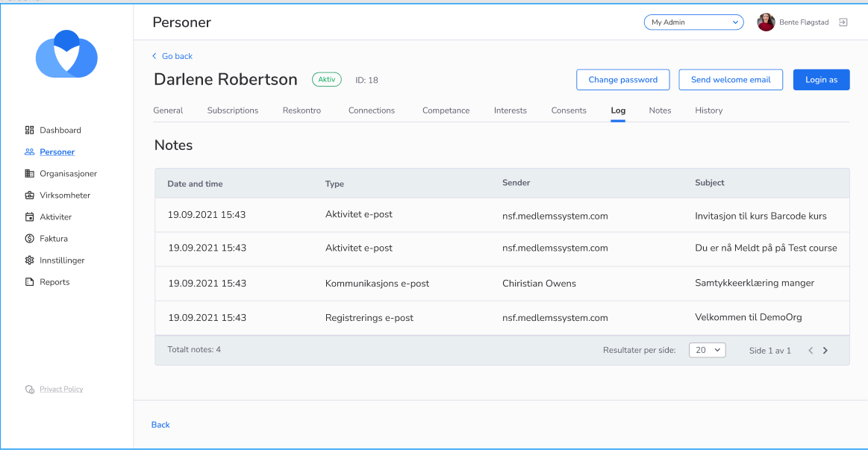Click the Aktiviter calendar icon
868x450 pixels.
pos(29,217)
